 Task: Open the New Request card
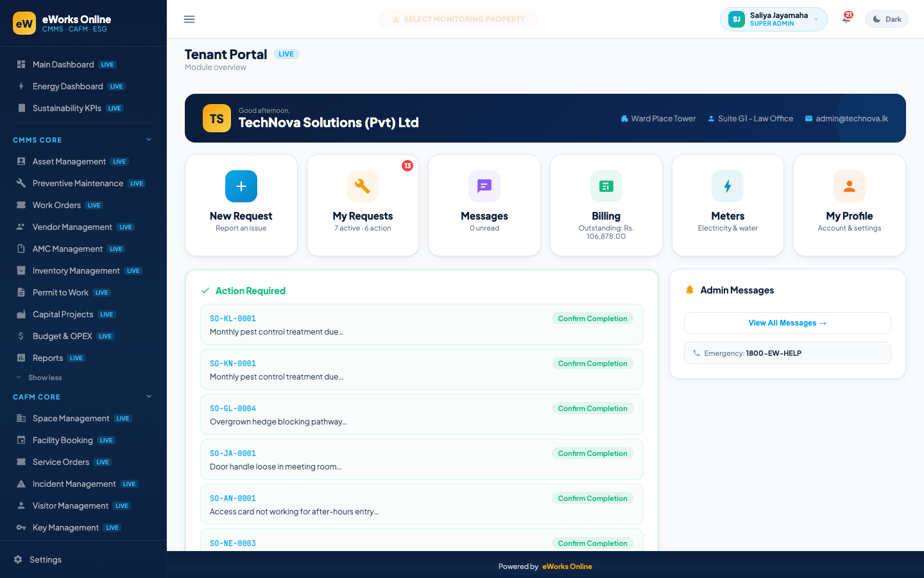pyautogui.click(x=241, y=205)
